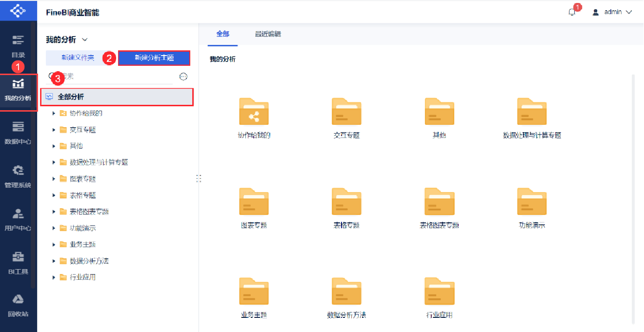Image resolution: width=644 pixels, height=332 pixels.
Task: Open the 其他 folder icon in grid
Action: pyautogui.click(x=440, y=112)
